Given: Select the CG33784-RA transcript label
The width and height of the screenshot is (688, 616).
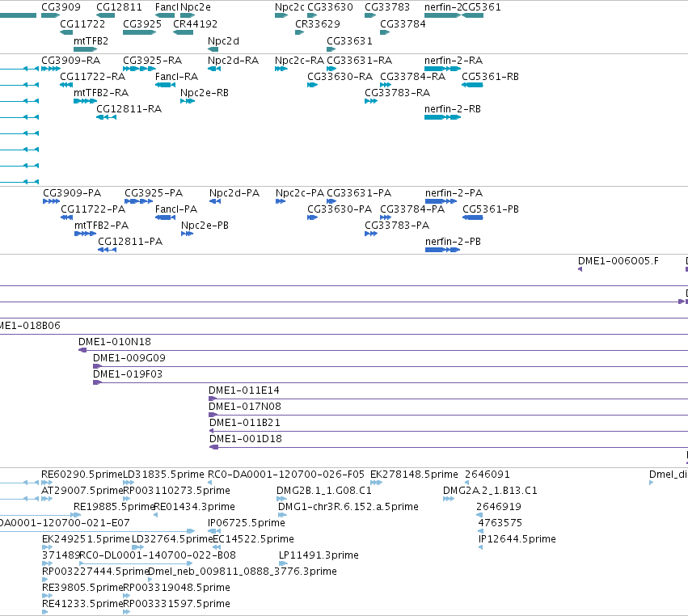Looking at the screenshot, I should (x=413, y=77).
